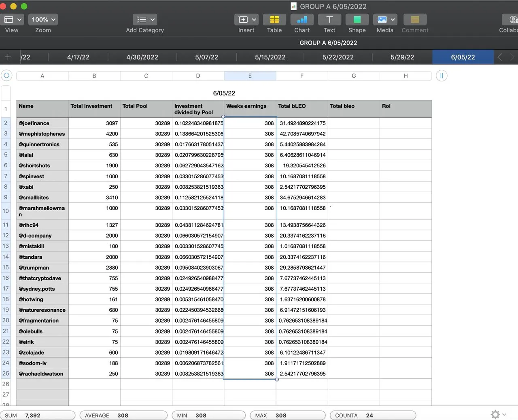Viewport: 518px width, 420px height.
Task: Expand the View dropdown chevron
Action: (x=19, y=19)
